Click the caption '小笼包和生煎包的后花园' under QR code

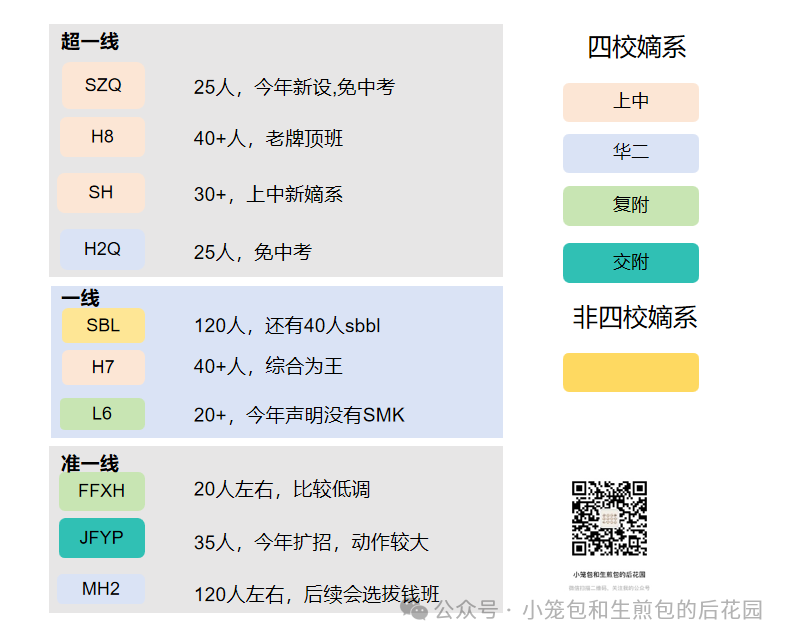(x=609, y=575)
